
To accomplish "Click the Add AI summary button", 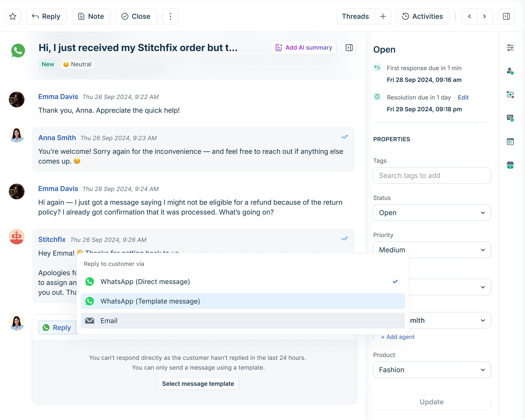I will pyautogui.click(x=303, y=48).
